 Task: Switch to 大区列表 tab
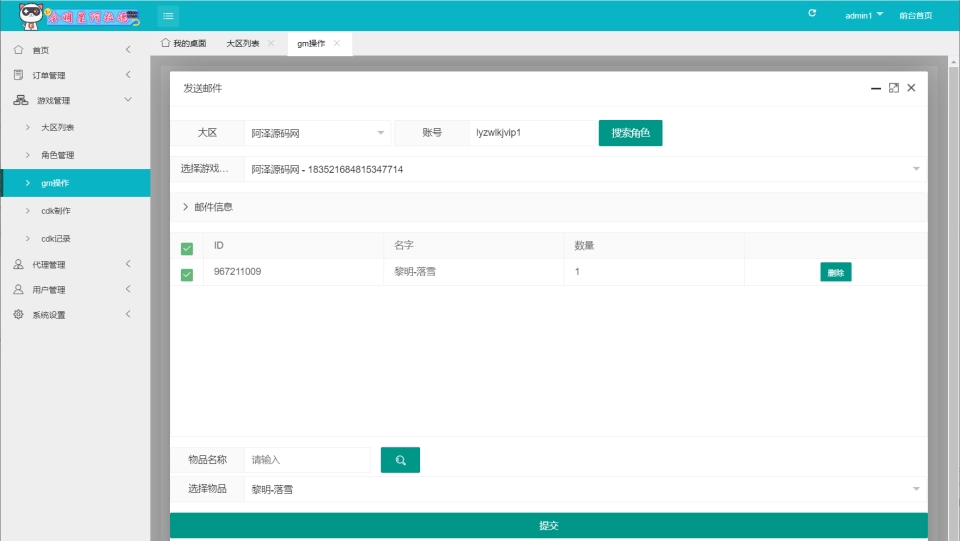pyautogui.click(x=243, y=43)
